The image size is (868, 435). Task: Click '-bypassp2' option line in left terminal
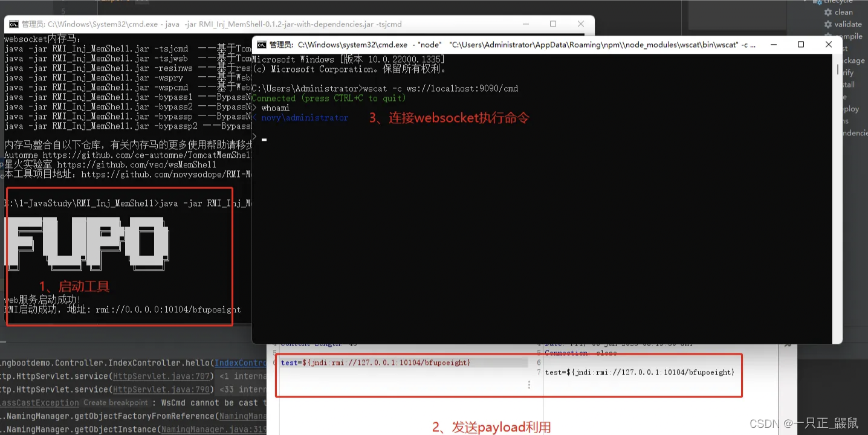click(128, 126)
